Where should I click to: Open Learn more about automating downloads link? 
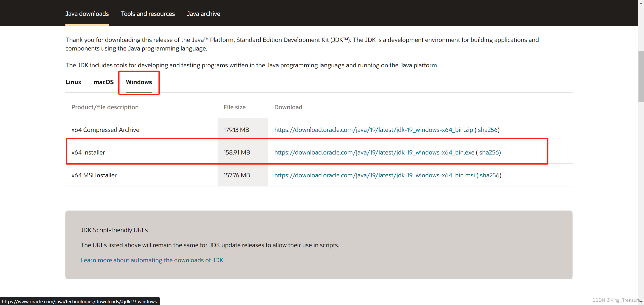(x=152, y=260)
